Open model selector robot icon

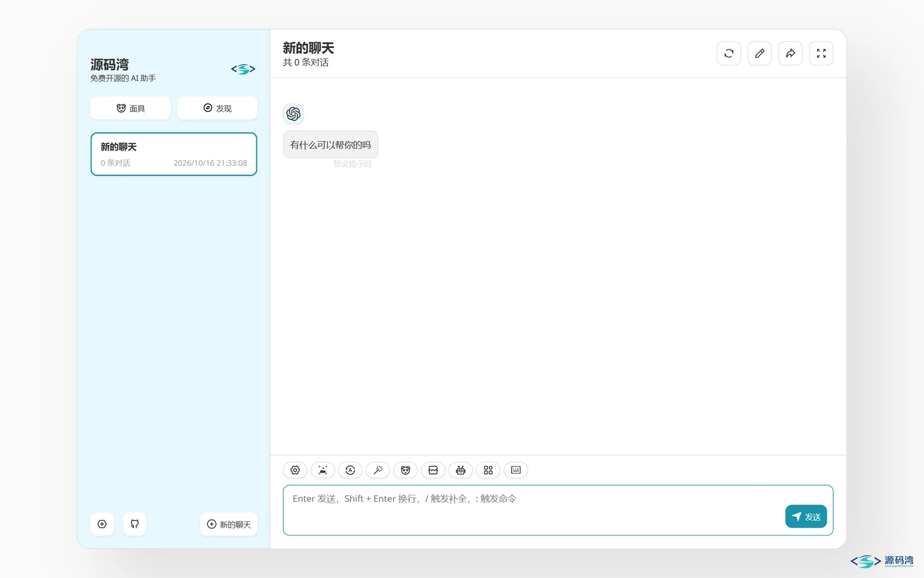click(461, 470)
